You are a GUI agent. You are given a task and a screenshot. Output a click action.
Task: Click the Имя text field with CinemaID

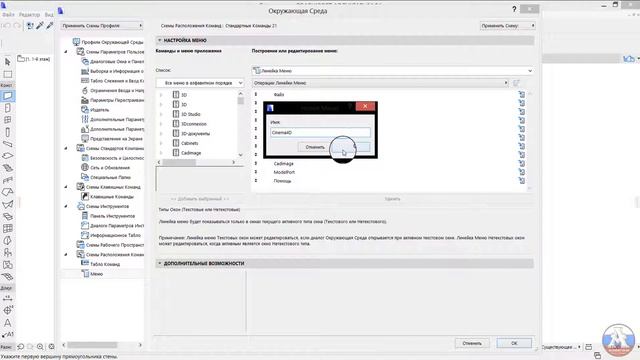[x=320, y=132]
